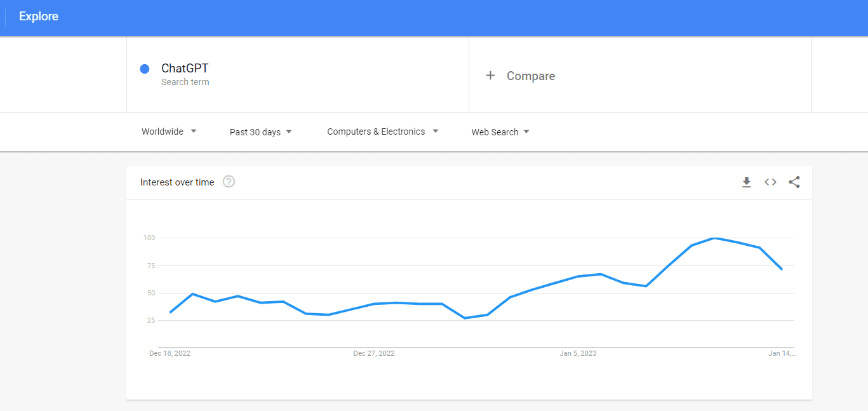Click the Interest over time heading
The image size is (868, 411).
(x=177, y=182)
